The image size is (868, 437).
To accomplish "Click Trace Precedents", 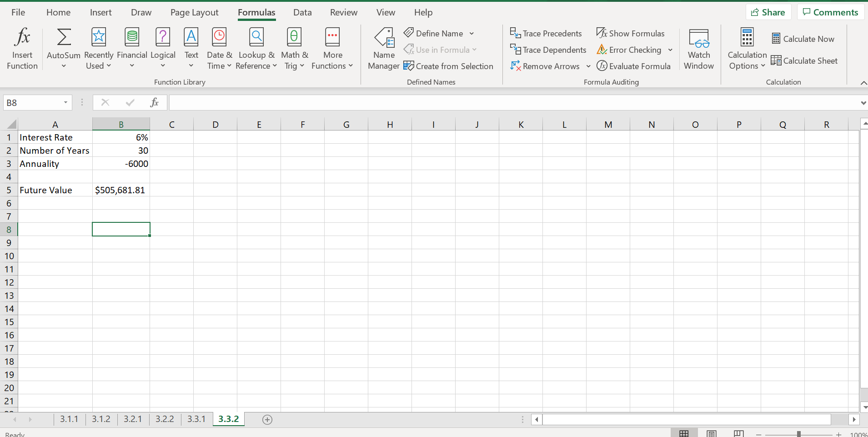I will click(x=546, y=33).
